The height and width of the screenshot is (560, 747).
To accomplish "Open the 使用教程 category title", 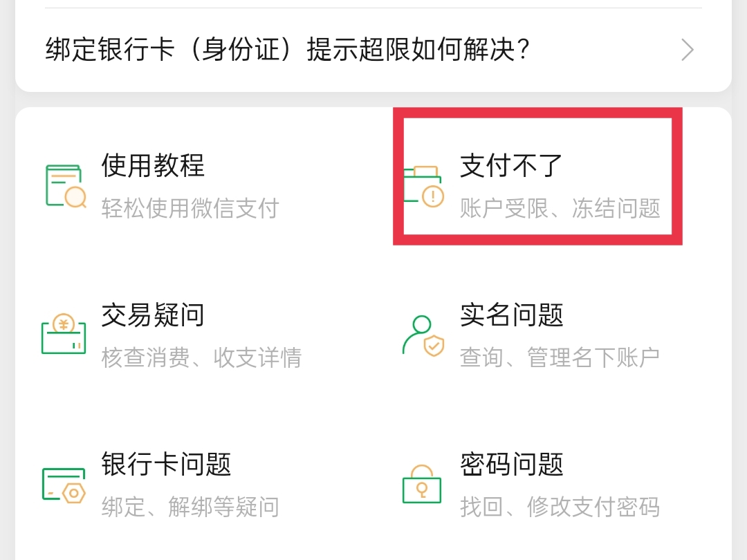I will tap(153, 166).
